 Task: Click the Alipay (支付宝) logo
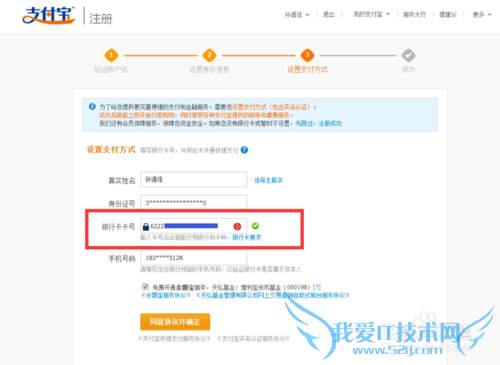[49, 15]
